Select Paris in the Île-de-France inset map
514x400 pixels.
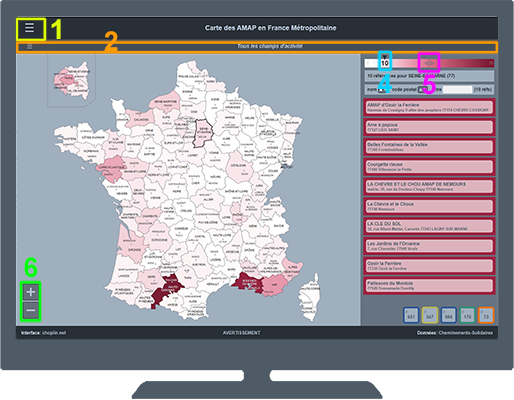68,78
